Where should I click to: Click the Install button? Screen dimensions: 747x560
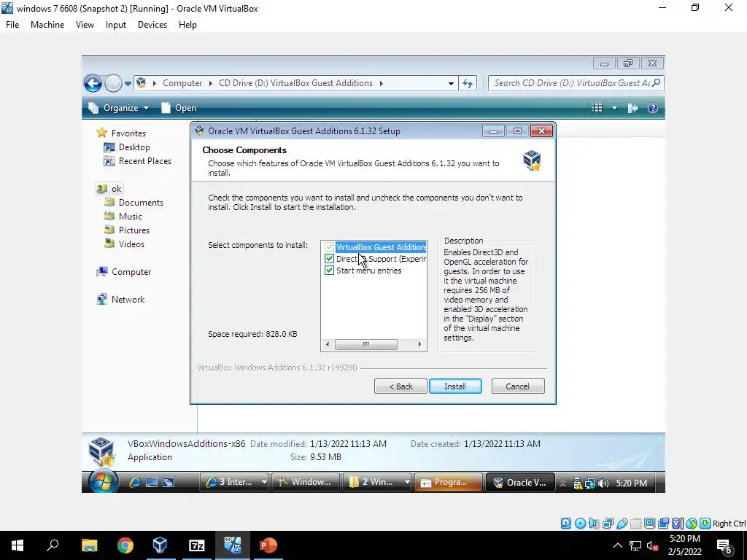[455, 386]
